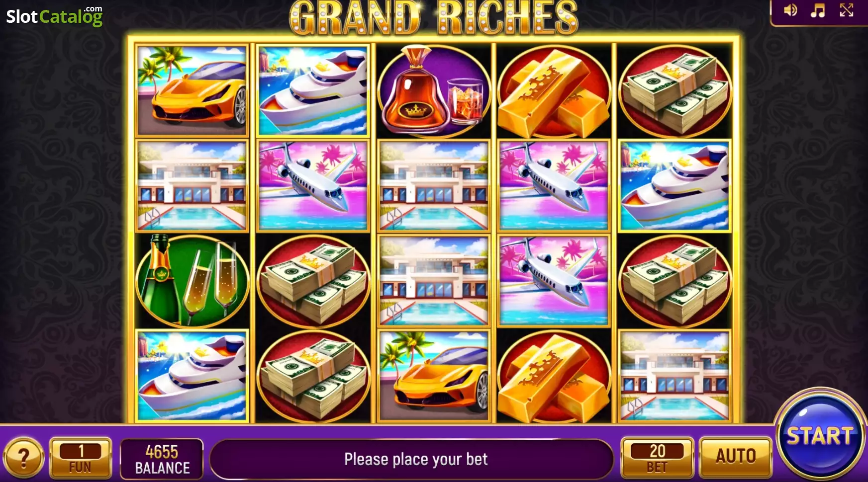
Task: Click the Grand Riches title logo
Action: click(434, 18)
